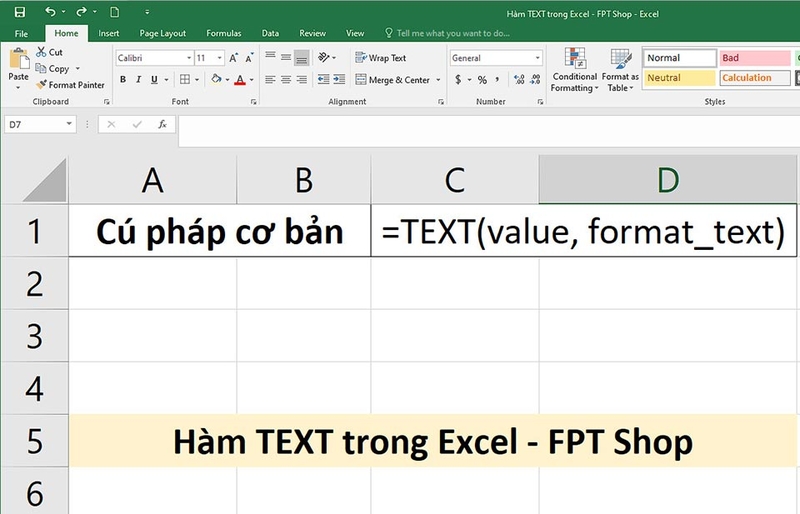Apply Fill Color with the paint bucket
Image resolution: width=800 pixels, height=514 pixels.
[x=216, y=80]
